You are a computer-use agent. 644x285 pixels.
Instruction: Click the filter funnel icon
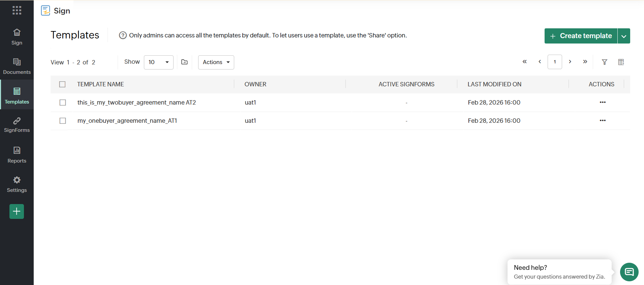(x=605, y=62)
